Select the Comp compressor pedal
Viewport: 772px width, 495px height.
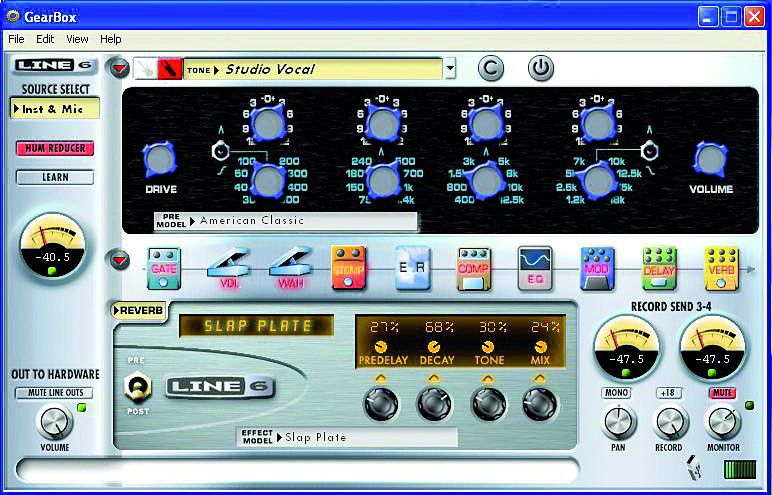point(473,269)
